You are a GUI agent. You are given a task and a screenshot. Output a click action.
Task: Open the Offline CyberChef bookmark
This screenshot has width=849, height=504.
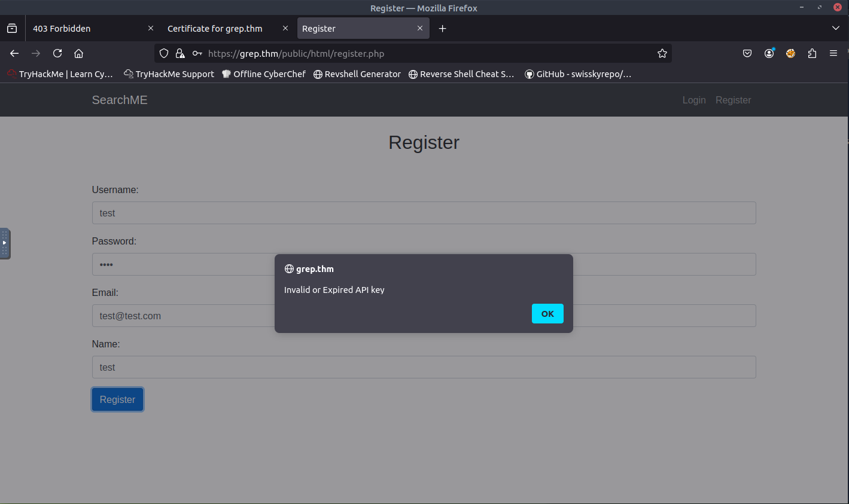coord(264,74)
